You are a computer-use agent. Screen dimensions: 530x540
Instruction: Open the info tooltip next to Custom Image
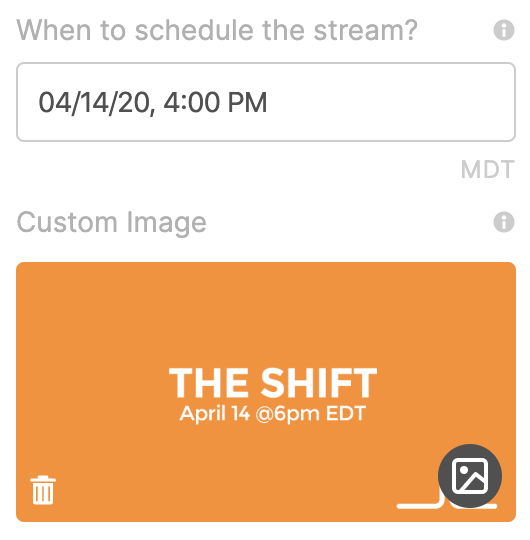504,222
